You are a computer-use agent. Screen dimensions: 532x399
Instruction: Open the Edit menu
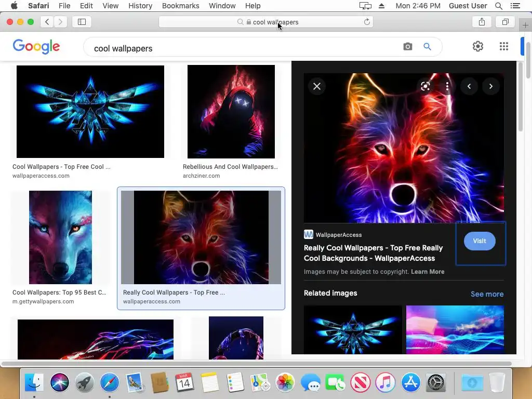click(x=86, y=6)
